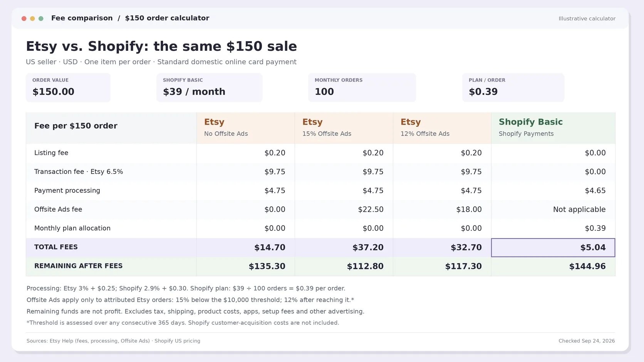
Task: Click the 'TOTAL FEES' row label
Action: tap(56, 247)
